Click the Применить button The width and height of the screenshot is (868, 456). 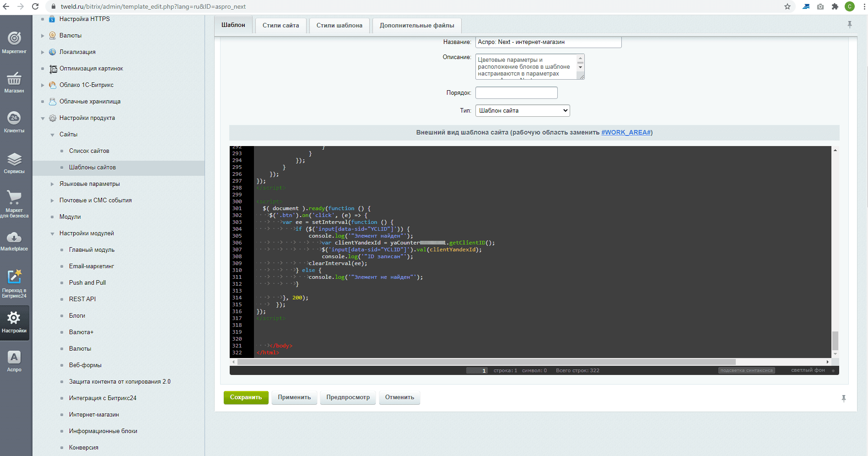pos(294,397)
